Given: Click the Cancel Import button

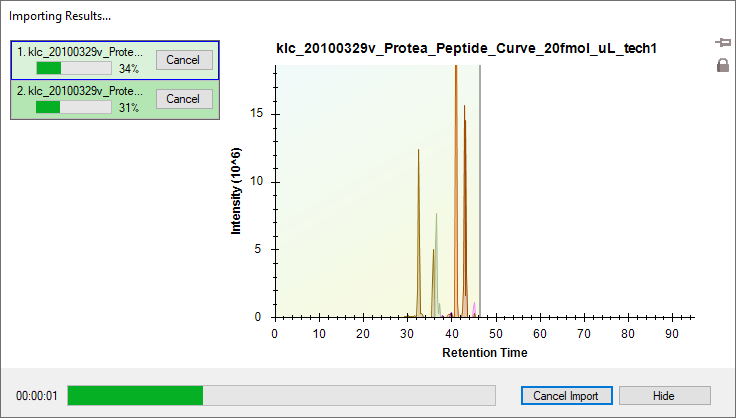Looking at the screenshot, I should tap(567, 396).
